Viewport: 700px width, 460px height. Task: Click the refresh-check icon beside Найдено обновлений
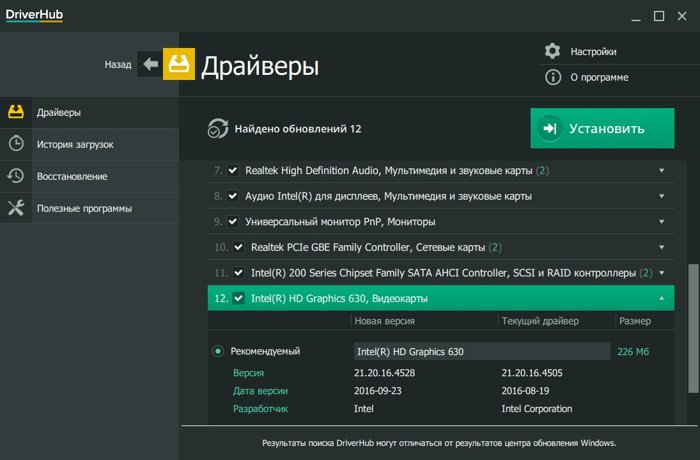[x=218, y=129]
